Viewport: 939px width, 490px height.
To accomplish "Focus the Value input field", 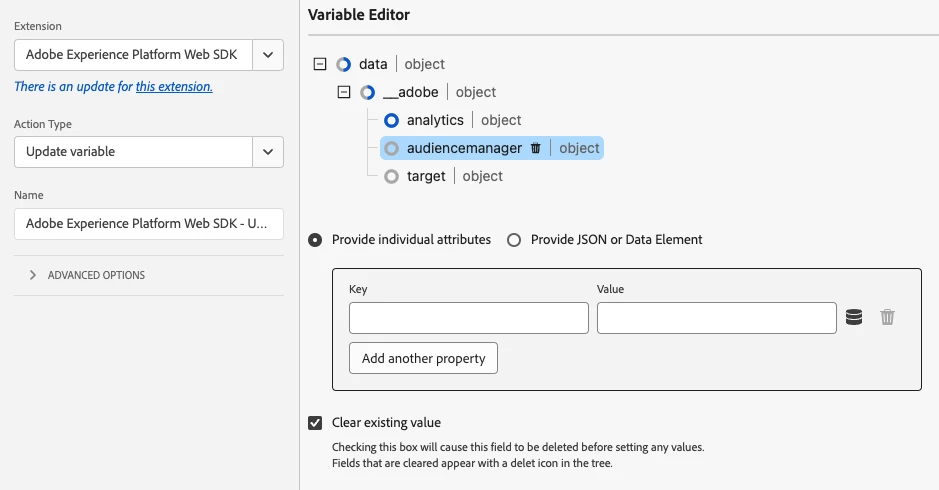I will coord(717,317).
